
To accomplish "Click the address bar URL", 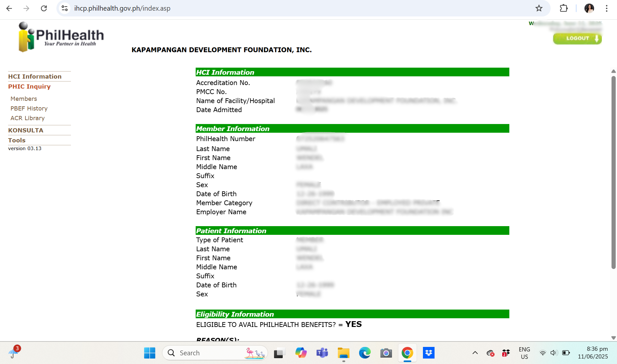I will point(122,8).
